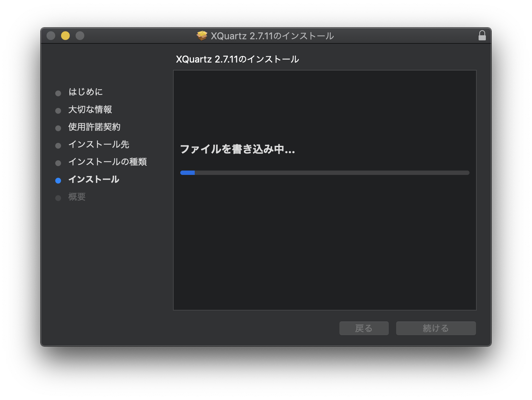Click the bullet icon next to はじめに
Screen dimensions: 532x400
[x=58, y=93]
